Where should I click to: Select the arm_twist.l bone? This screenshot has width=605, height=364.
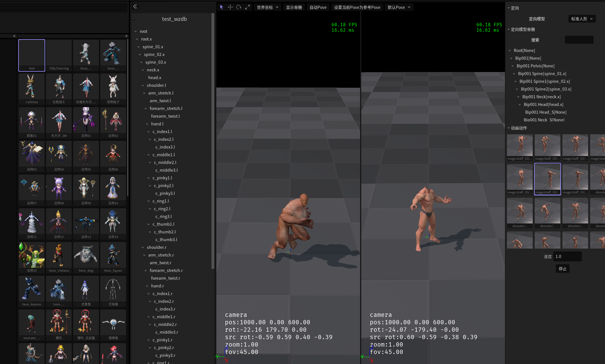tap(160, 101)
